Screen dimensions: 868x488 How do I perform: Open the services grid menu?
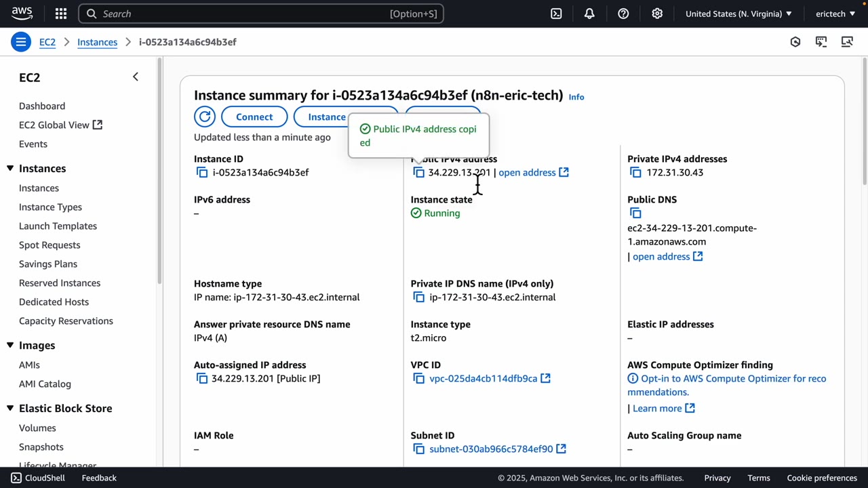click(x=61, y=14)
